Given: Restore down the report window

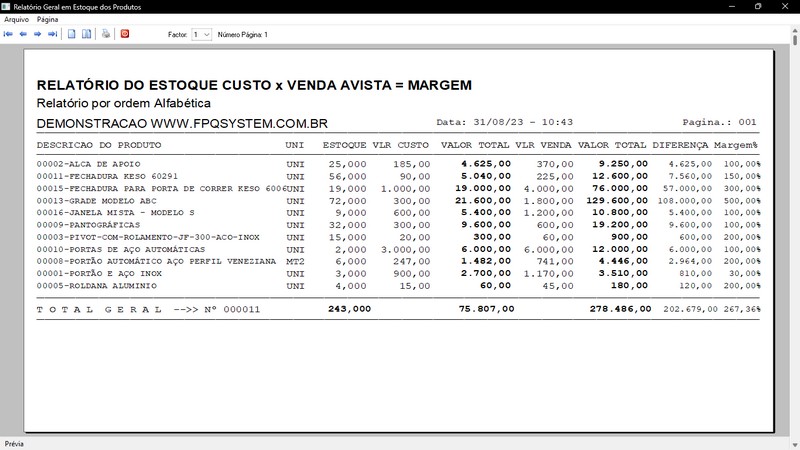Looking at the screenshot, I should click(758, 7).
